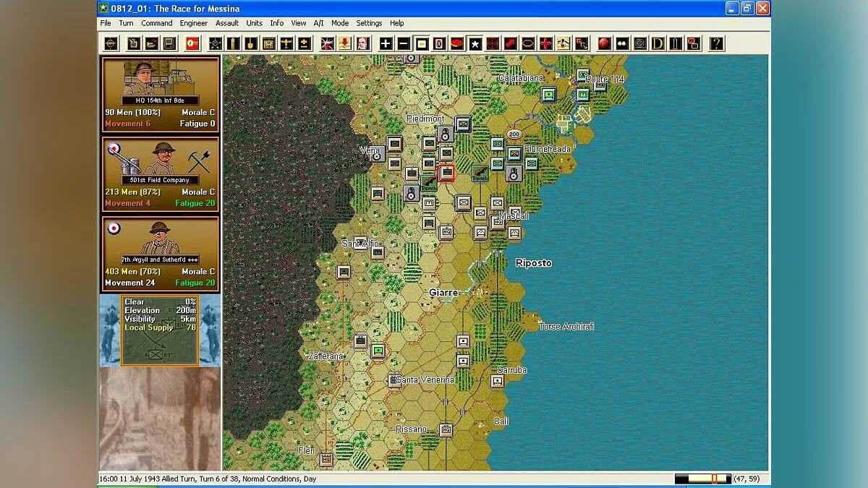Select the 7th Argyll and Sutherl'd card
This screenshot has width=868, height=488.
point(161,253)
